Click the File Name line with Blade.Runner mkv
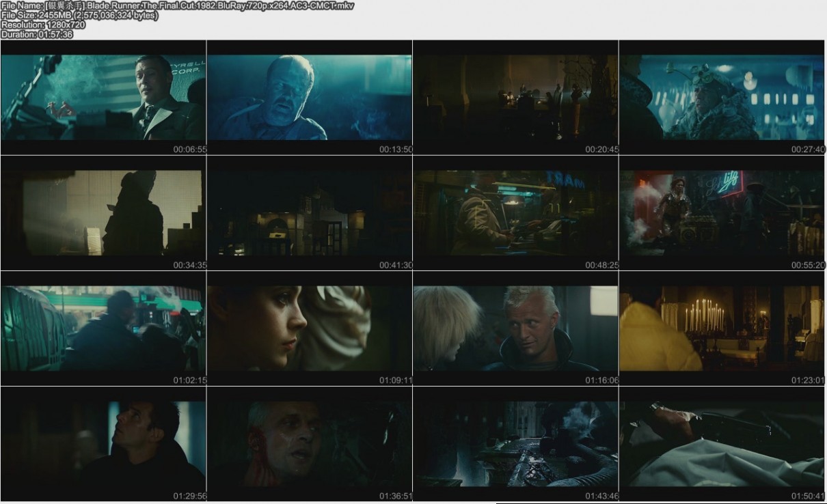827x504 pixels. [177, 5]
